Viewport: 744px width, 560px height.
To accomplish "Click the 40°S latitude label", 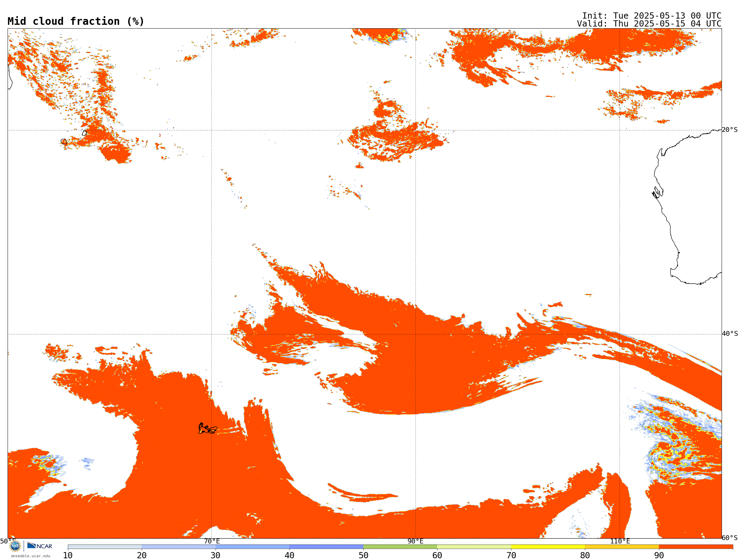I will click(730, 334).
